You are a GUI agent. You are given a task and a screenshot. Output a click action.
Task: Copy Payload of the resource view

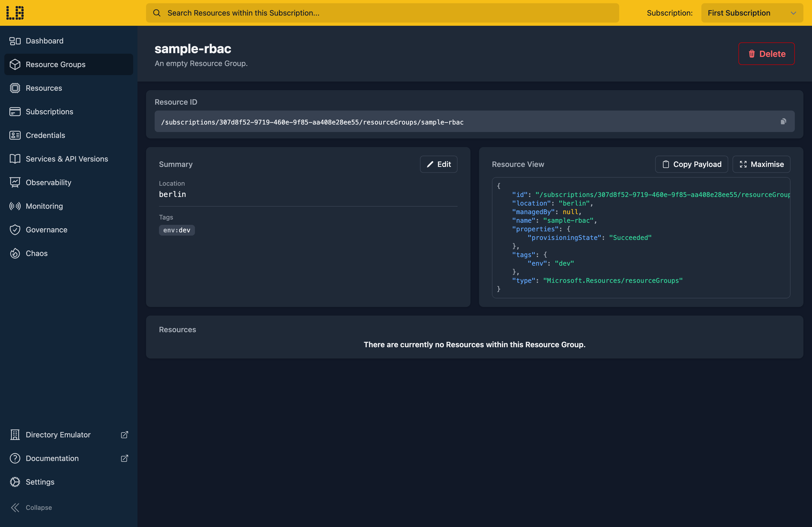tap(691, 164)
